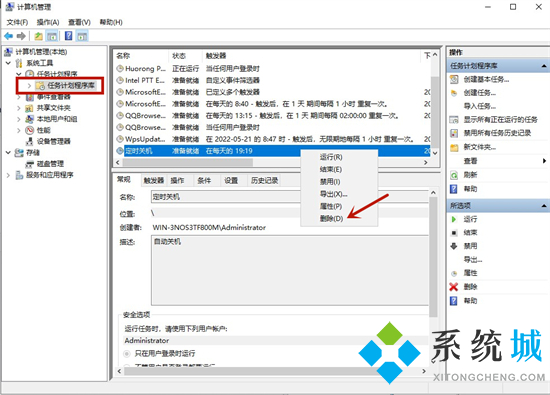
Task: Click the 磁盘管理 icon in the tree
Action: pyautogui.click(x=29, y=164)
